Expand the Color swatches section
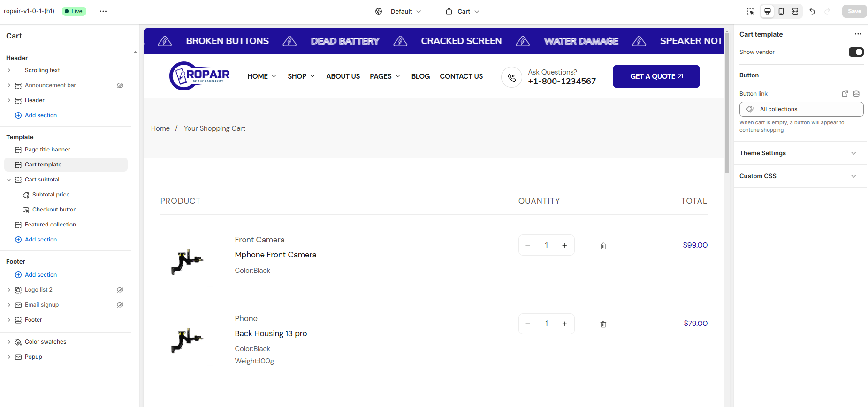Image resolution: width=868 pixels, height=407 pixels. (x=9, y=342)
